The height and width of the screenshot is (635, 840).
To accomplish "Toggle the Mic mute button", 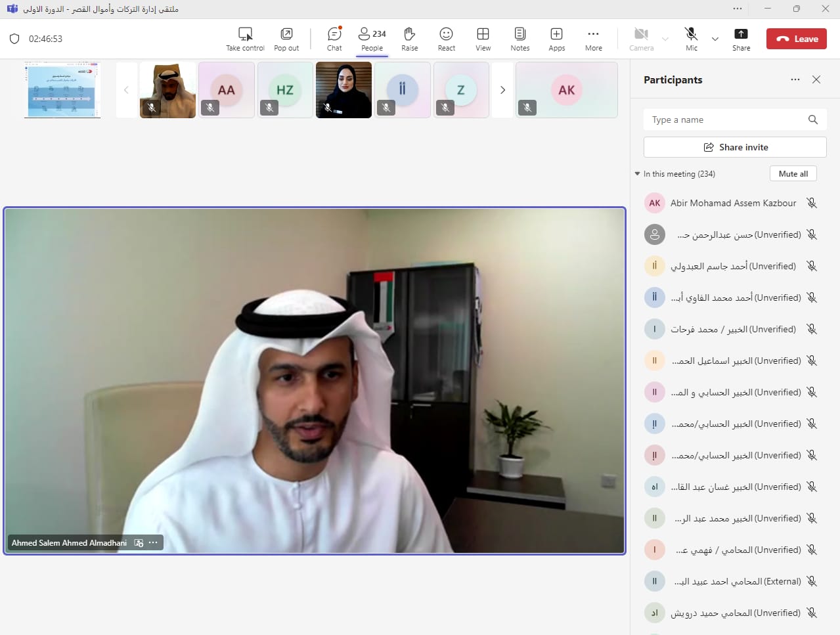I will click(x=691, y=39).
